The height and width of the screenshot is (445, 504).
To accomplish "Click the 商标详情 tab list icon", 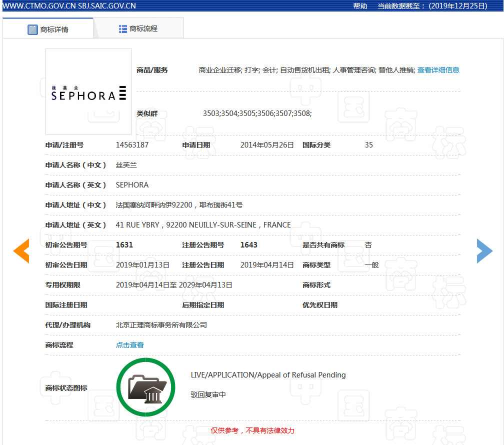I will click(x=32, y=29).
